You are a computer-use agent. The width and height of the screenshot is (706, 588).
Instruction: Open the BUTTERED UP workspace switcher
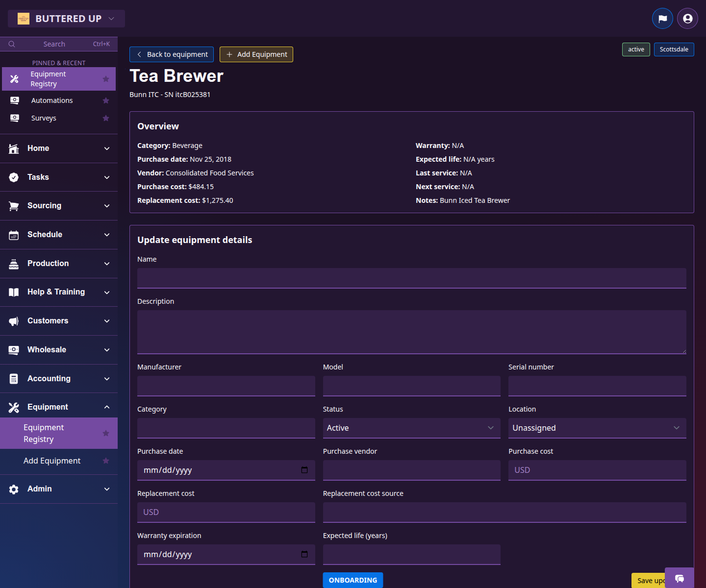click(x=66, y=18)
